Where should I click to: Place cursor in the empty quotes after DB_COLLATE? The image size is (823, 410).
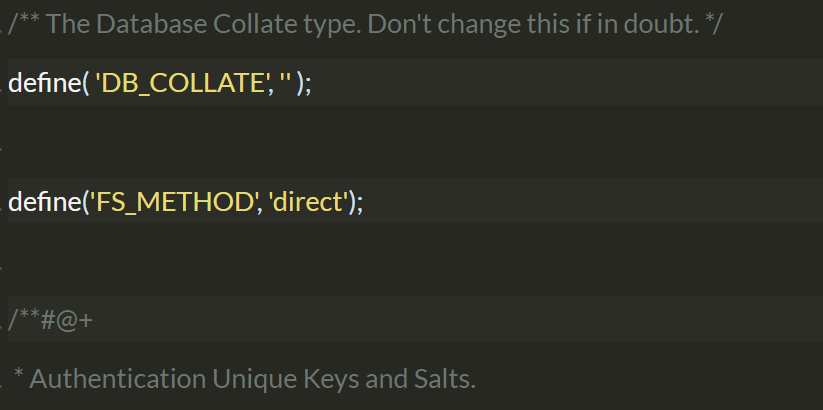(x=286, y=83)
